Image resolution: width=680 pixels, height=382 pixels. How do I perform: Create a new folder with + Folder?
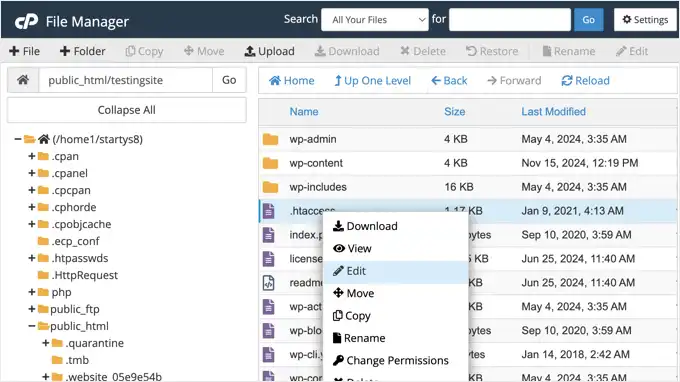coord(82,51)
